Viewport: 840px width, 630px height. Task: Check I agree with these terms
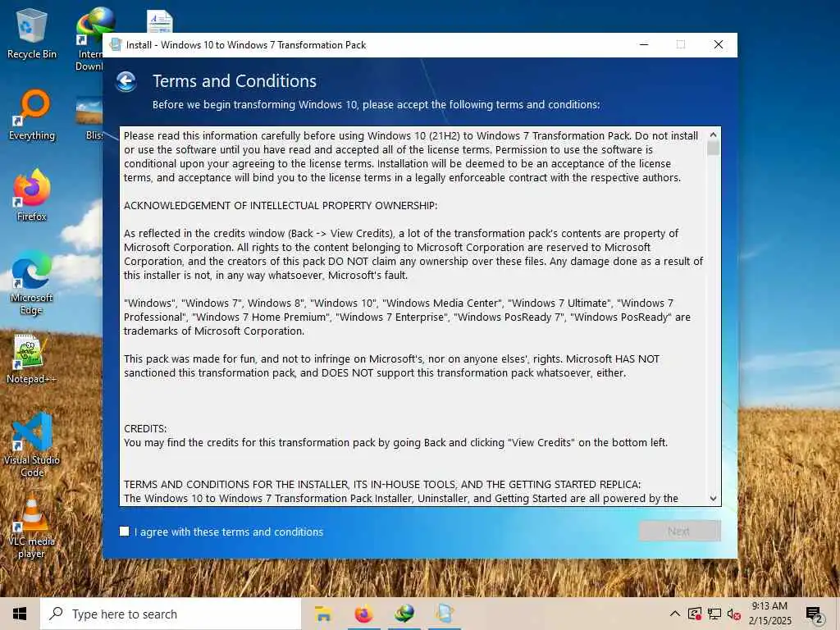click(x=125, y=532)
